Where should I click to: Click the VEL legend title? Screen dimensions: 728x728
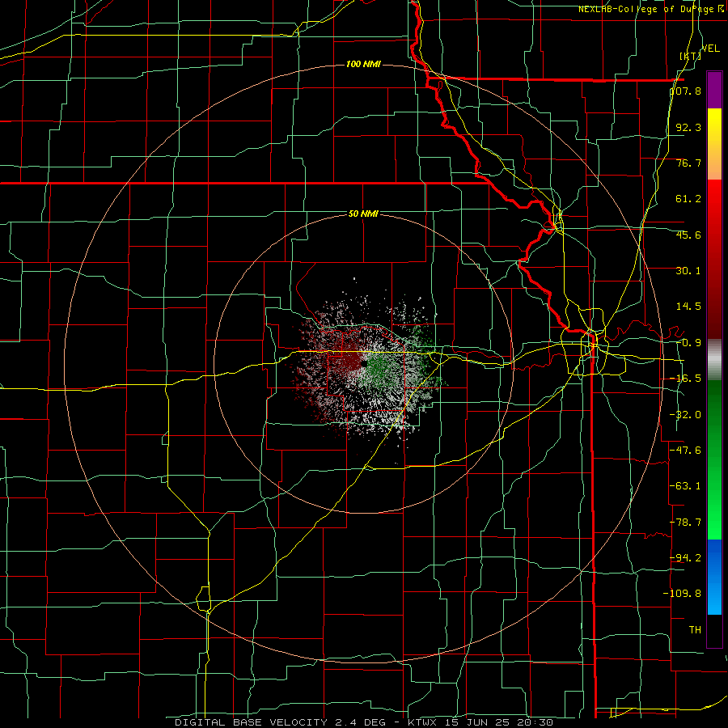click(x=710, y=49)
